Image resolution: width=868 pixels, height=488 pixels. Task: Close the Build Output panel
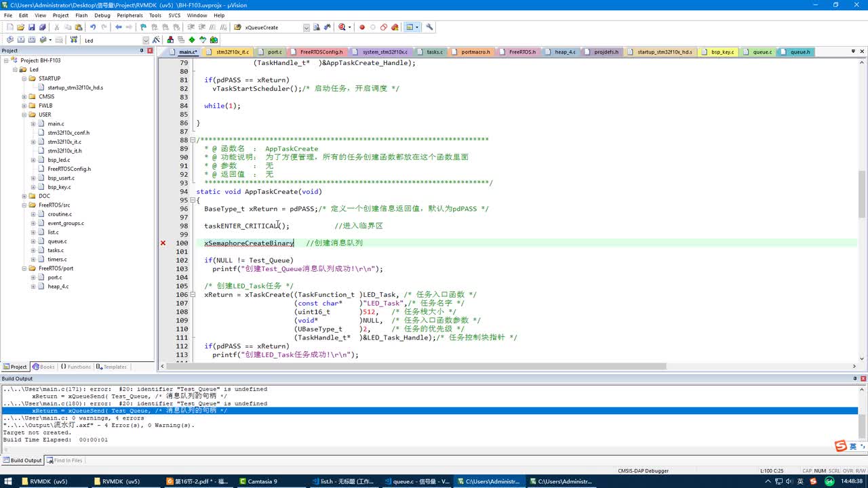click(x=863, y=378)
